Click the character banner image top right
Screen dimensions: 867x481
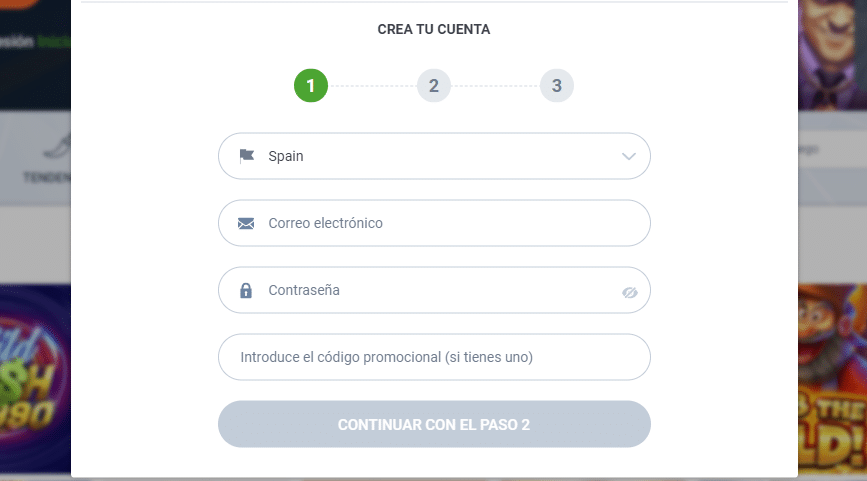coord(832,54)
